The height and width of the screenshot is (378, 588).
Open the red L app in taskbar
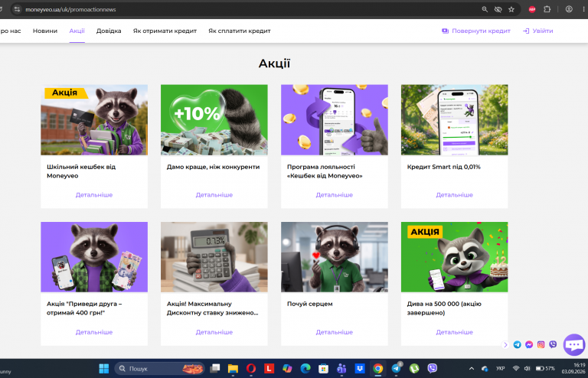click(x=269, y=369)
